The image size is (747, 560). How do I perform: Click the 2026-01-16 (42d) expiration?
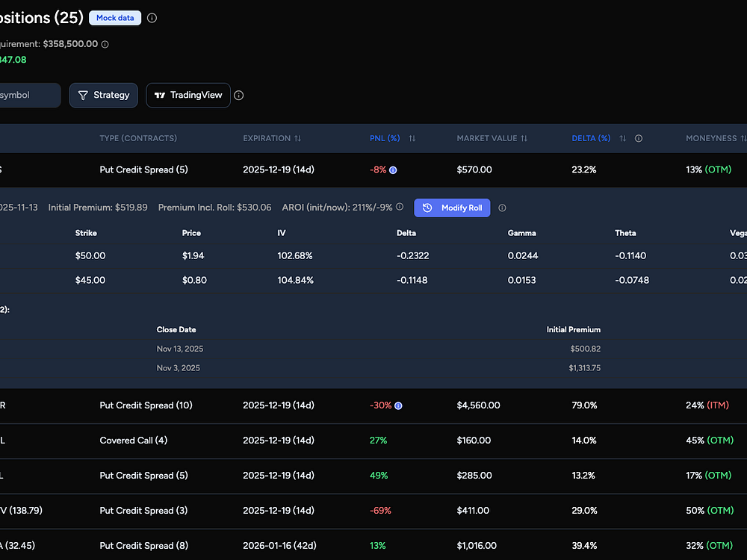click(279, 546)
